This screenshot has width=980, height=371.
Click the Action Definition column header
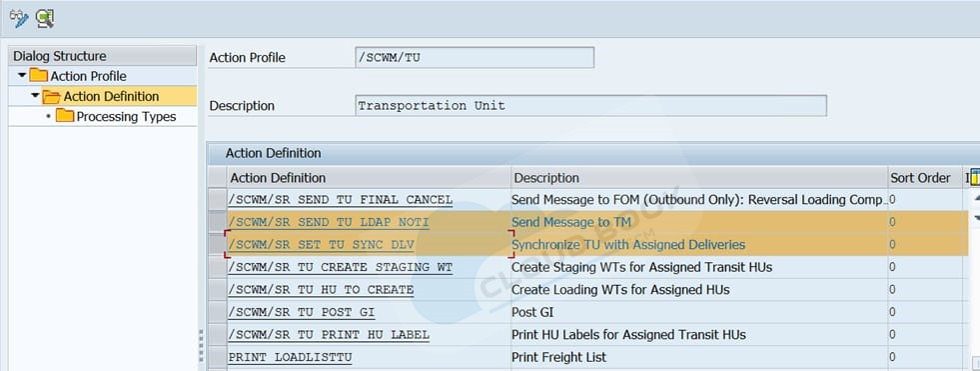pos(369,178)
